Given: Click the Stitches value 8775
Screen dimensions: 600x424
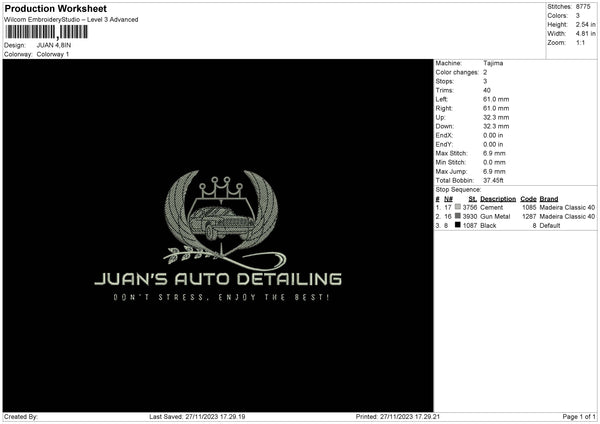Looking at the screenshot, I should coord(583,7).
